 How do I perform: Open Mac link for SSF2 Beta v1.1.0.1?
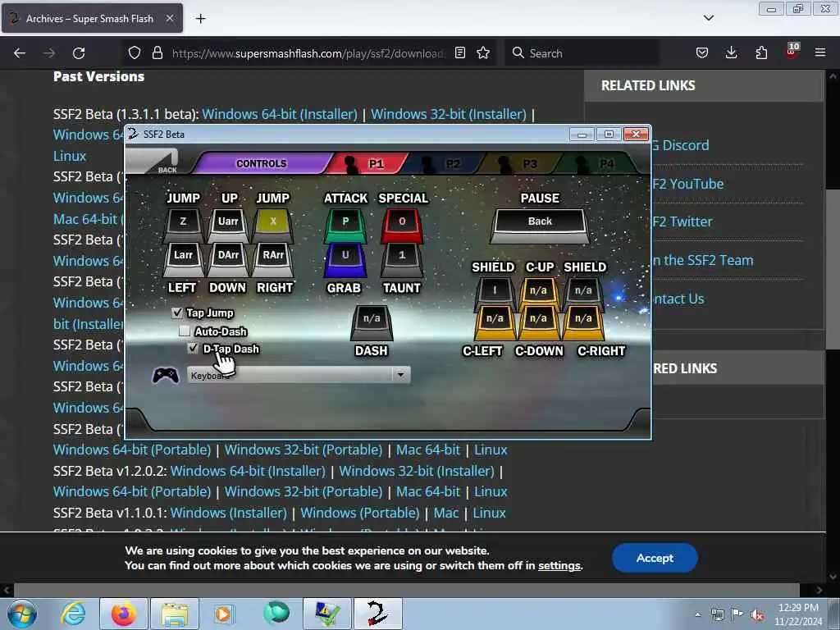(x=446, y=514)
